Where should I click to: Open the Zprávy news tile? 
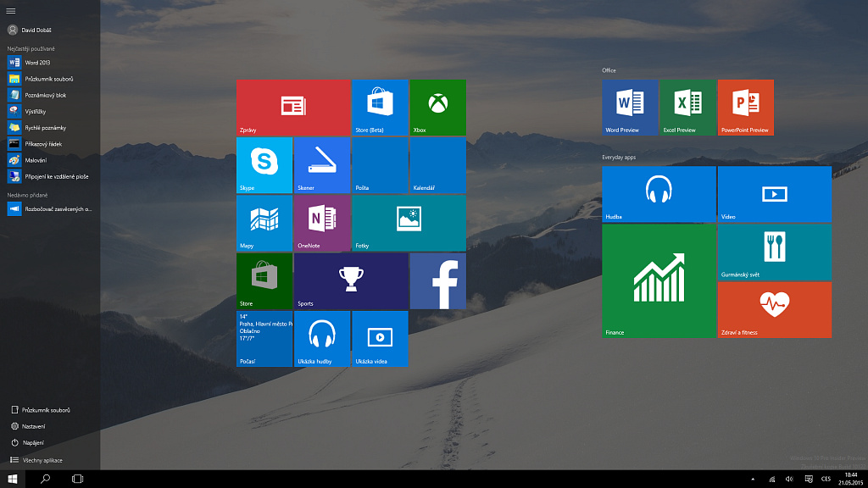pos(293,108)
